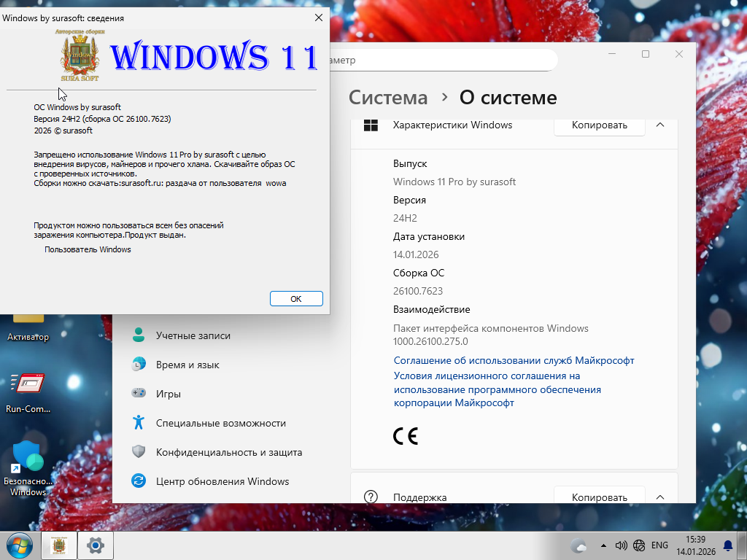Select the 26100.7623 build value
The image size is (747, 560).
418,291
